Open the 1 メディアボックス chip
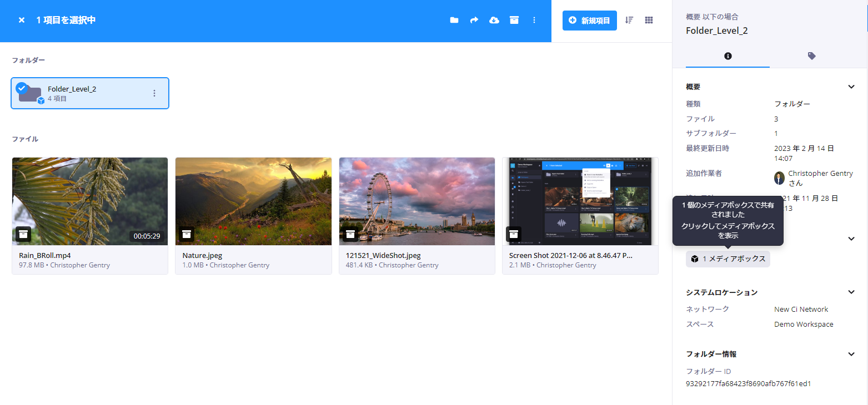Viewport: 868px width, 405px height. (x=728, y=259)
